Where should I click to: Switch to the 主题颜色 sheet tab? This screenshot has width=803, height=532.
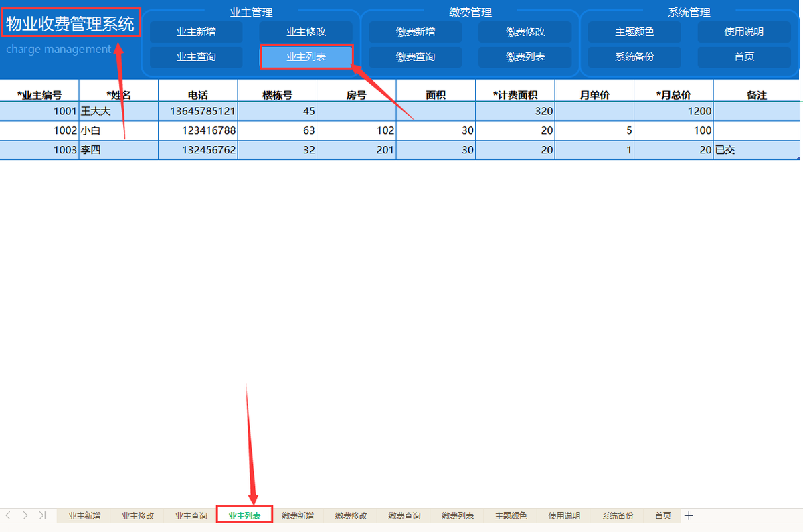pos(511,515)
